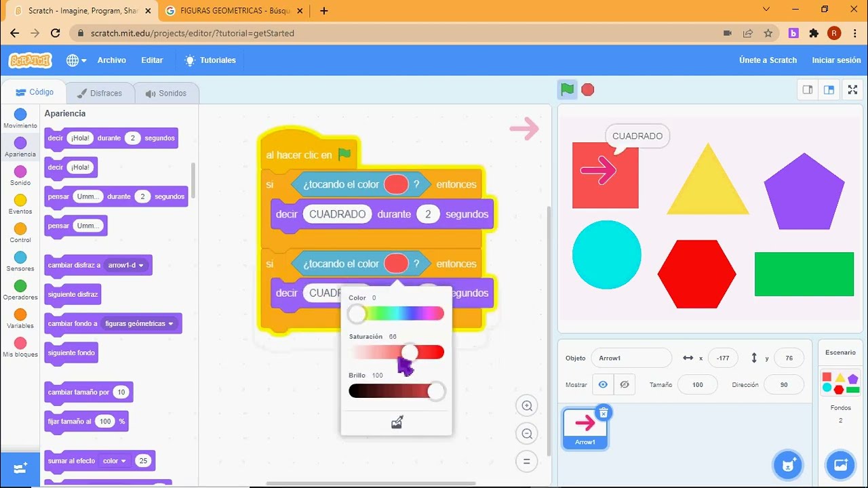Click the Brillo slider handle

[436, 391]
